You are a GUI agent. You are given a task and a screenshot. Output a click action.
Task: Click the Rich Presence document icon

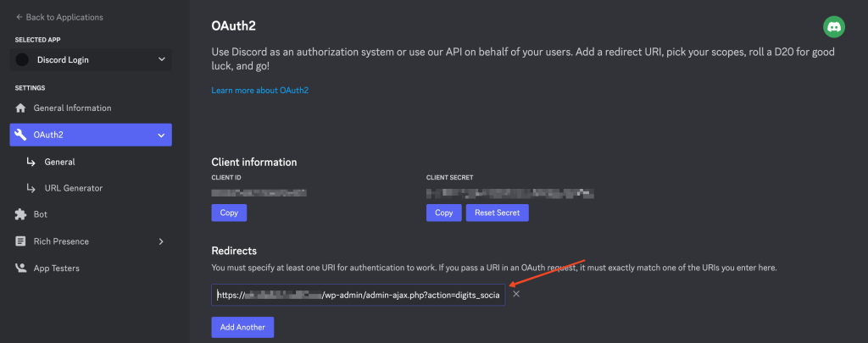tap(21, 241)
